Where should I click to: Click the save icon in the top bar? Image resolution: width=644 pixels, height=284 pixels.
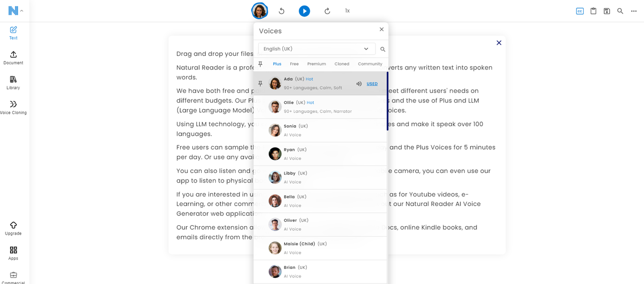607,11
